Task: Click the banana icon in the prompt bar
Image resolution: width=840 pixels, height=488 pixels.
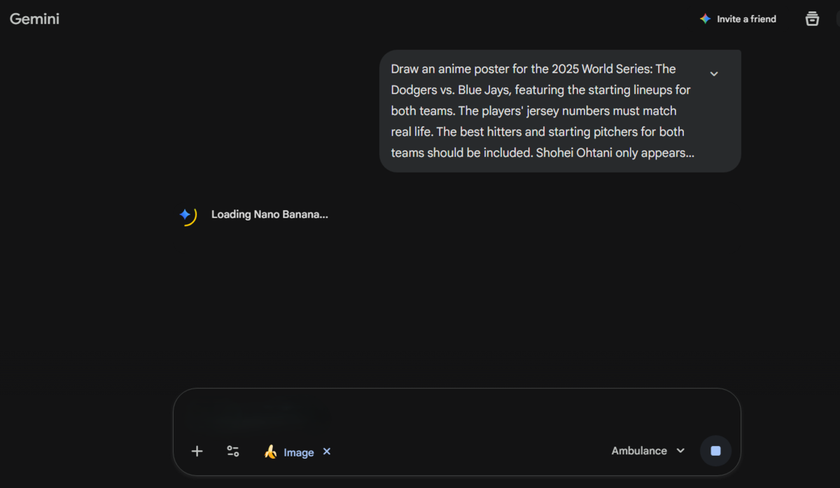Action: [270, 452]
